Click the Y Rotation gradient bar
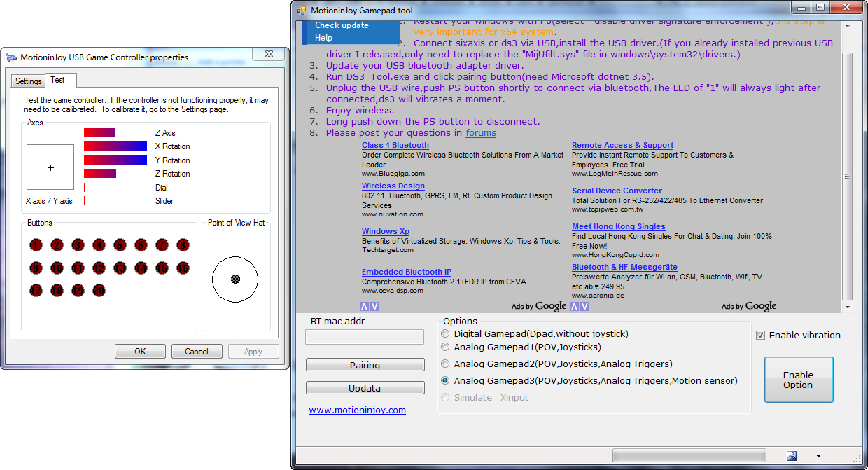 pyautogui.click(x=115, y=160)
